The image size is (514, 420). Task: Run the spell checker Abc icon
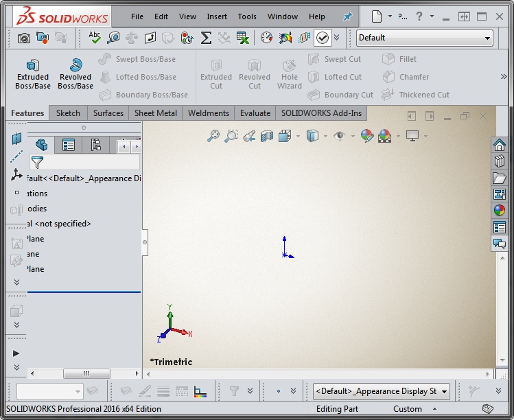(95, 38)
